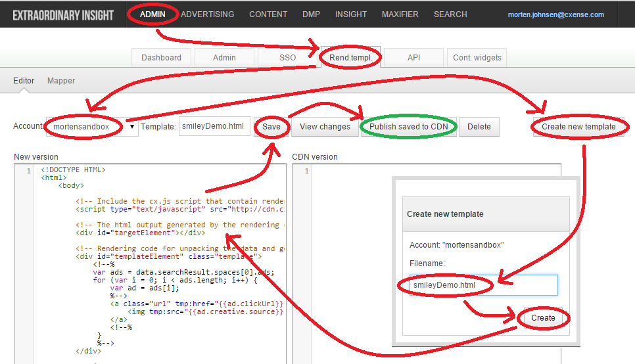This screenshot has height=364, width=635.
Task: Open the MAXIFIER top menu
Action: pyautogui.click(x=400, y=14)
